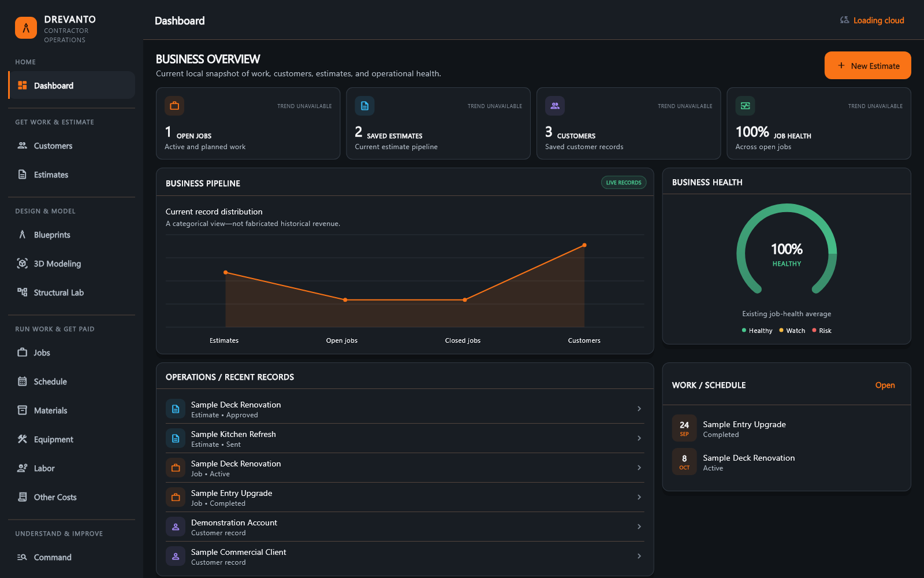This screenshot has width=924, height=578.
Task: Click the Customers people icon in sidebar
Action: pos(23,146)
